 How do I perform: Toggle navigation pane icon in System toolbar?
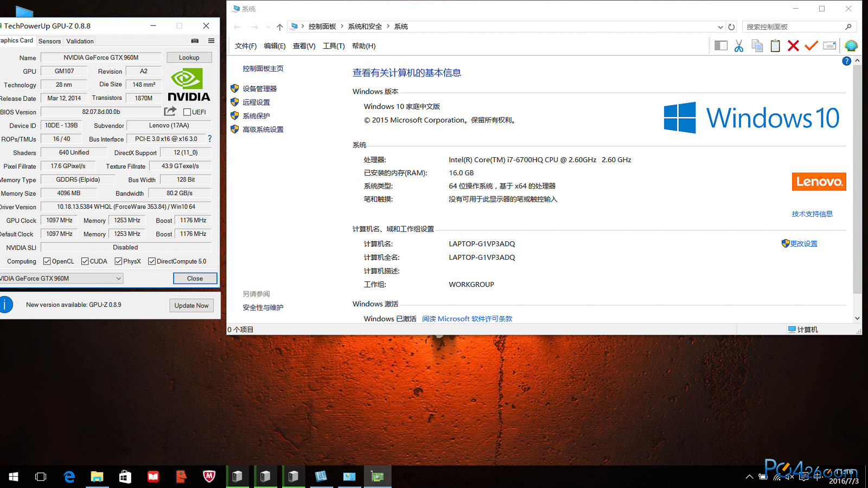pos(721,46)
